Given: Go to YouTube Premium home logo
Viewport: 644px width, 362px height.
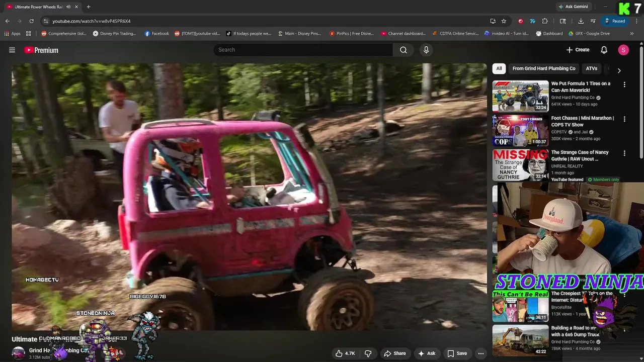Looking at the screenshot, I should [41, 50].
